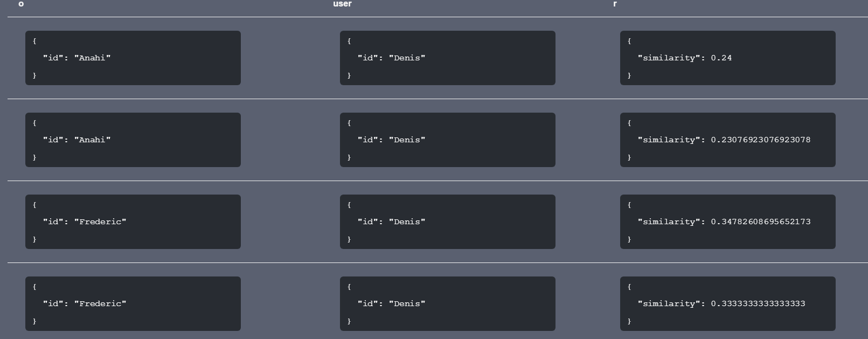The image size is (868, 339).
Task: Select first row Anahi id cell
Action: tap(133, 58)
